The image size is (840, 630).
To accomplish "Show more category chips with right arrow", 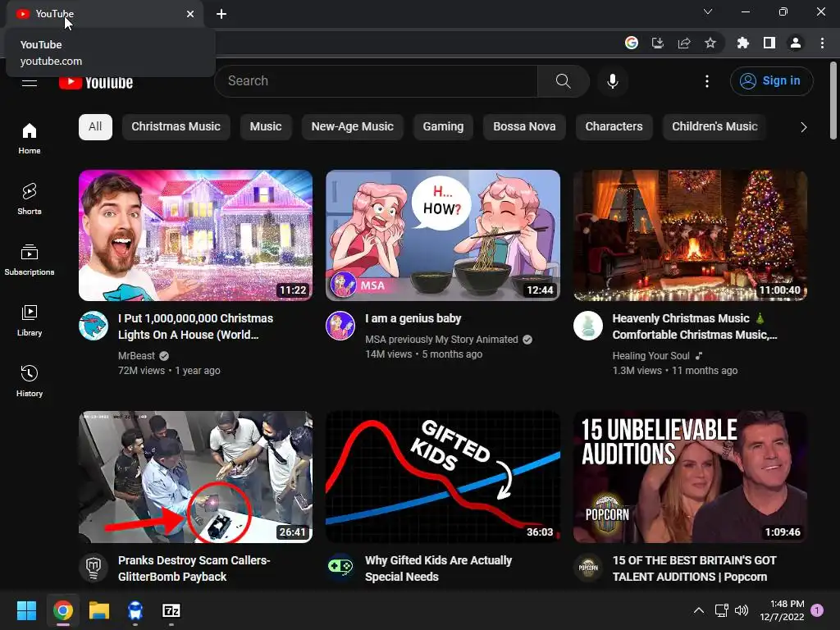I will tap(803, 127).
